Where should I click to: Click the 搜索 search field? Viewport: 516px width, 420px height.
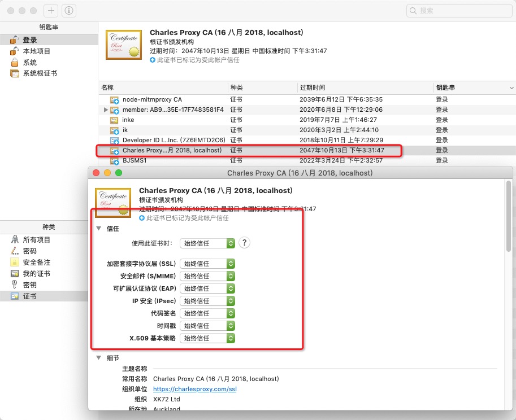point(459,11)
